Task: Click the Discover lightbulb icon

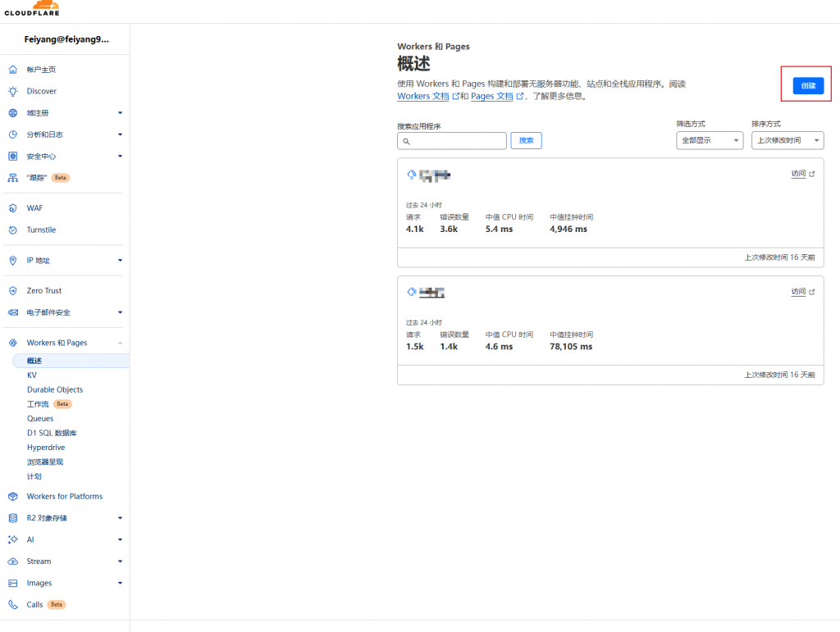Action: click(x=13, y=91)
